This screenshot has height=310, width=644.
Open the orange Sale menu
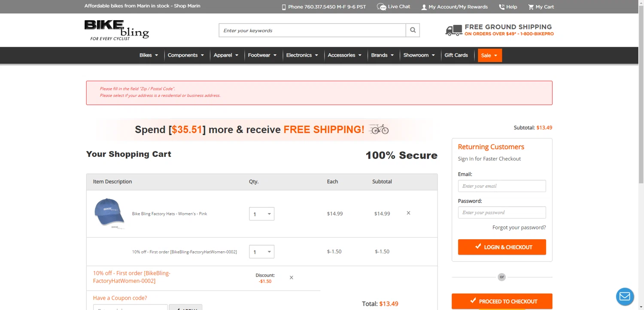(490, 55)
